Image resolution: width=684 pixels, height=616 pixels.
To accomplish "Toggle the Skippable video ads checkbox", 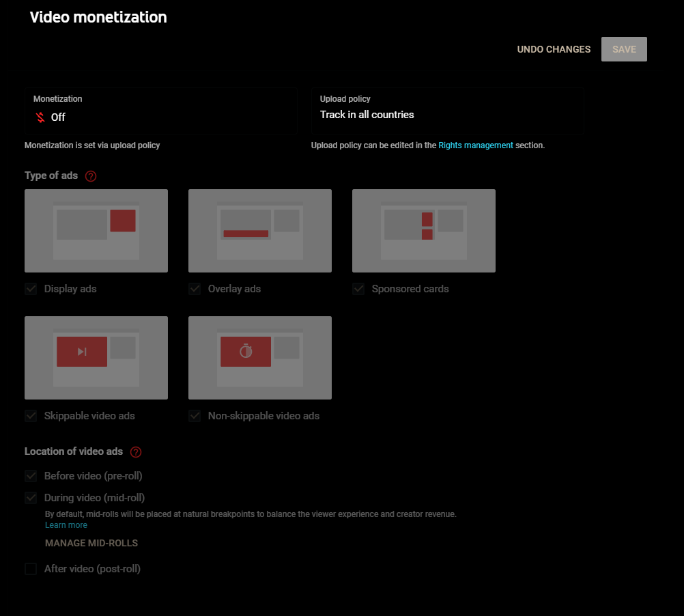I will pos(31,416).
